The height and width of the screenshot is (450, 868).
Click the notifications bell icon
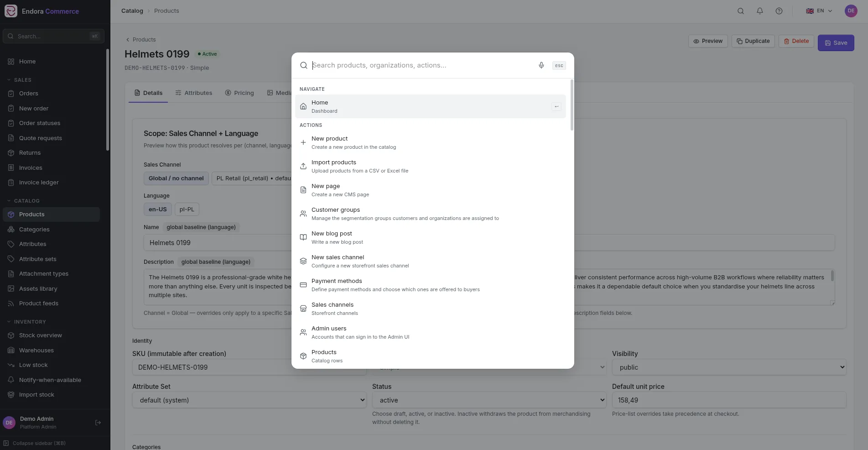[x=759, y=11]
